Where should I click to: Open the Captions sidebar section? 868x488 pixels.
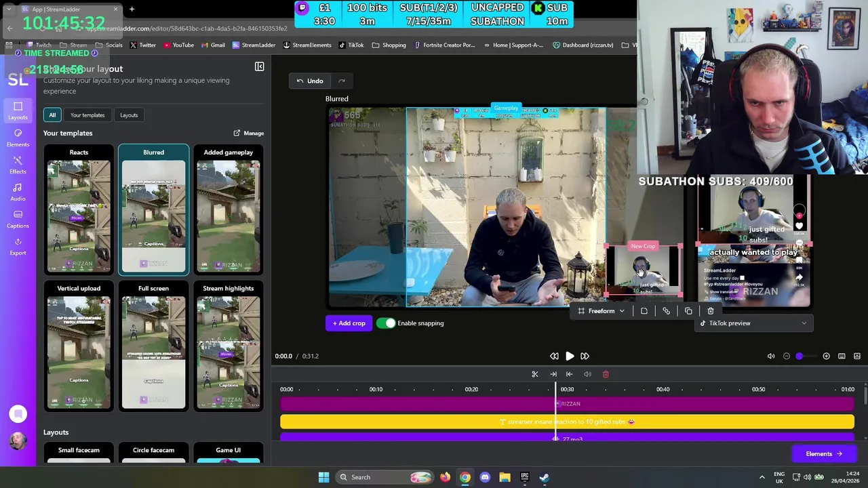pyautogui.click(x=18, y=218)
